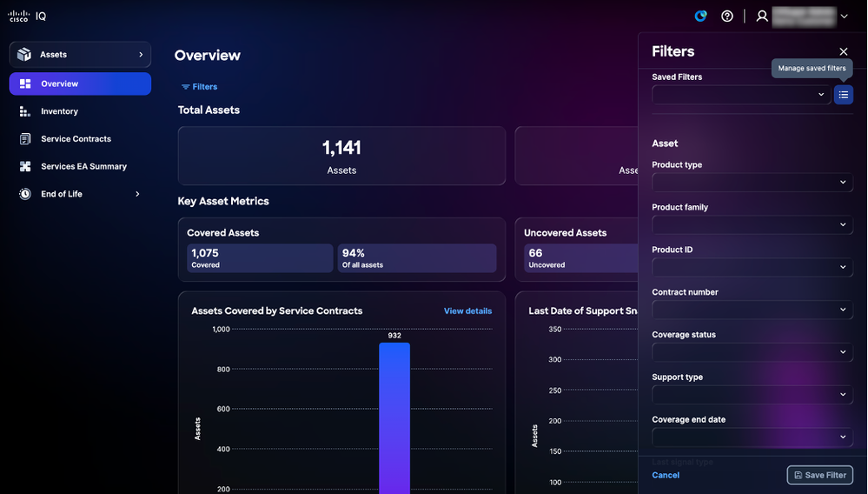Expand the Assets menu chevron
The width and height of the screenshot is (868, 494).
[141, 54]
